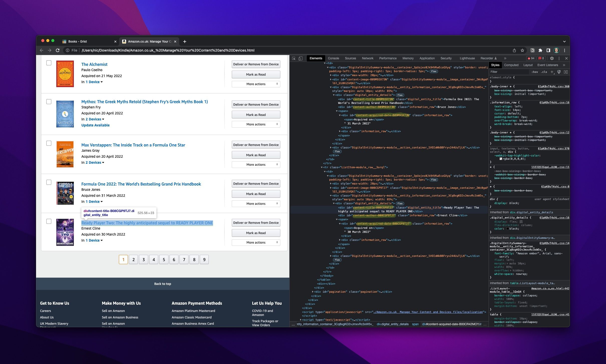606x364 pixels.
Task: Click Deliver or Remove from Device for Mythos
Action: (x=256, y=105)
